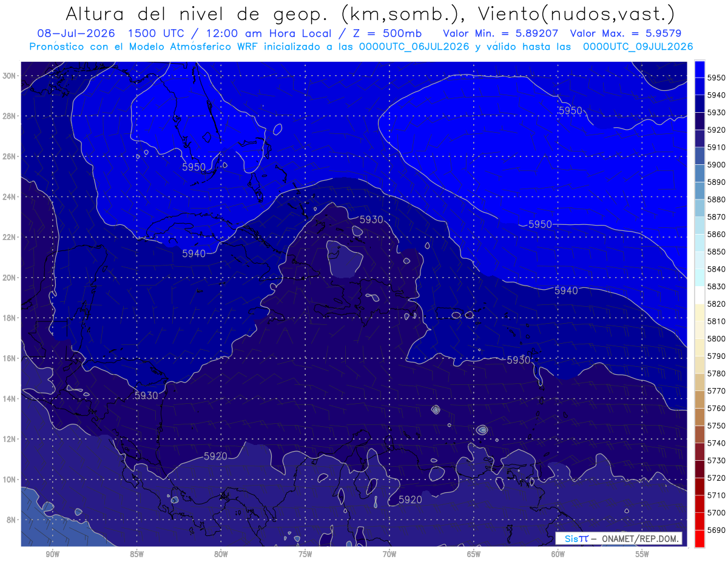Click the 5860 tick on the color bar

click(716, 234)
